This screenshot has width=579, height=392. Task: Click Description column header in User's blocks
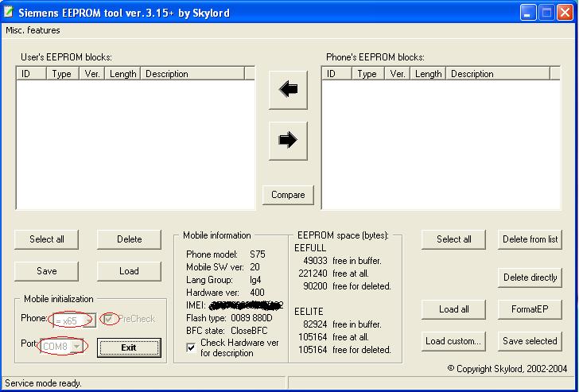pos(192,74)
